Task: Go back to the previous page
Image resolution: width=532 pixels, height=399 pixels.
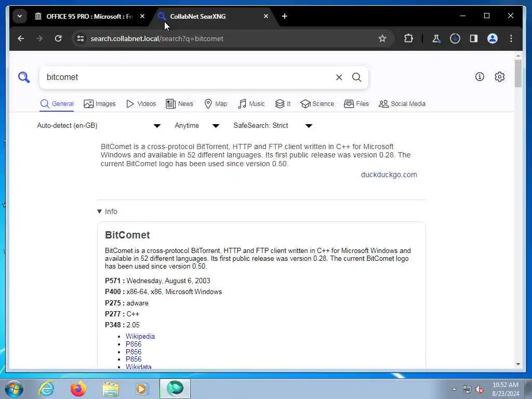Action: [21, 38]
